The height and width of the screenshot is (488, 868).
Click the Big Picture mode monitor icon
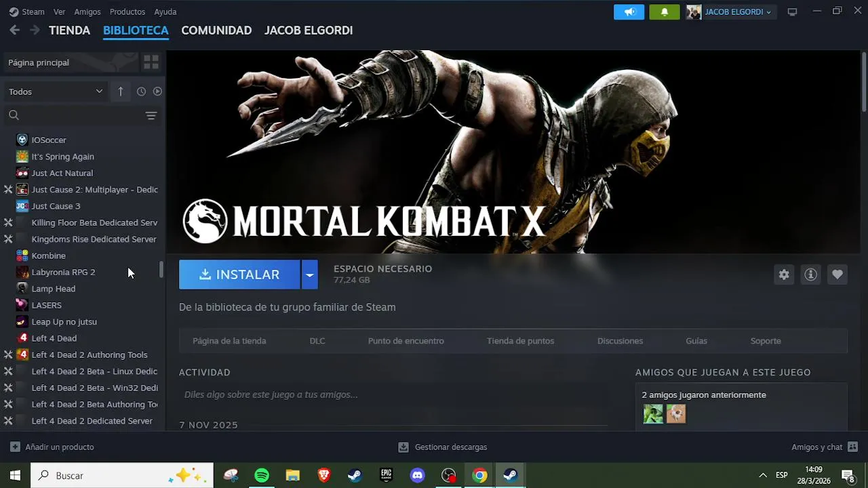(792, 12)
